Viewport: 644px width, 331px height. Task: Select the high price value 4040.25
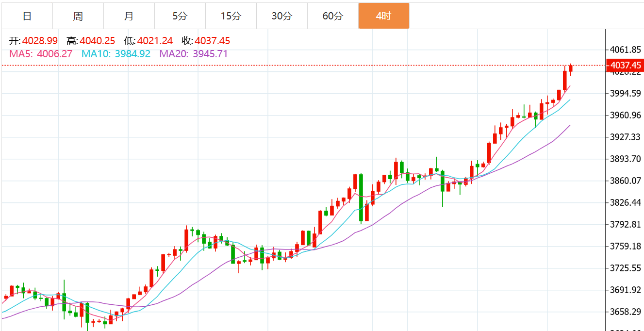[x=97, y=41]
